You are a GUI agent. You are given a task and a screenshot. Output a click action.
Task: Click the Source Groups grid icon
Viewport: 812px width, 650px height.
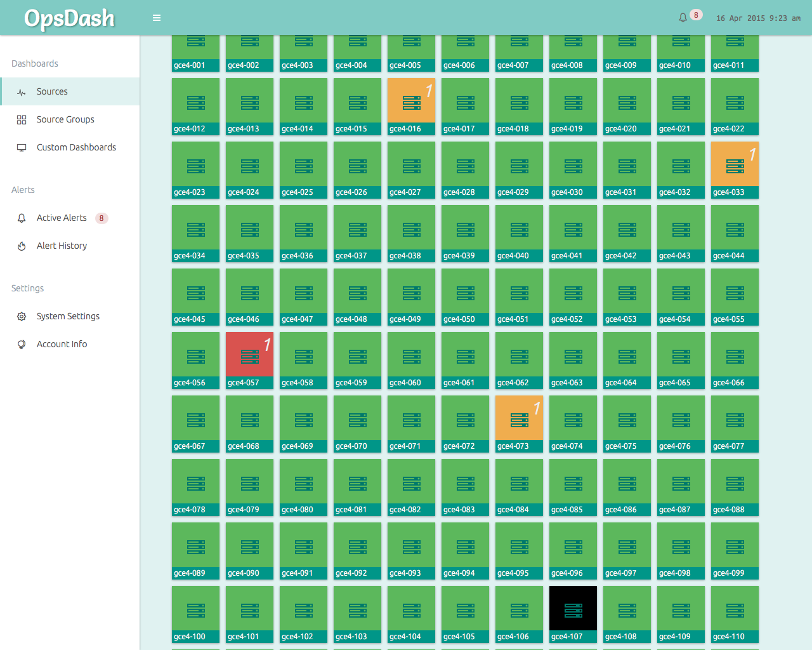21,119
